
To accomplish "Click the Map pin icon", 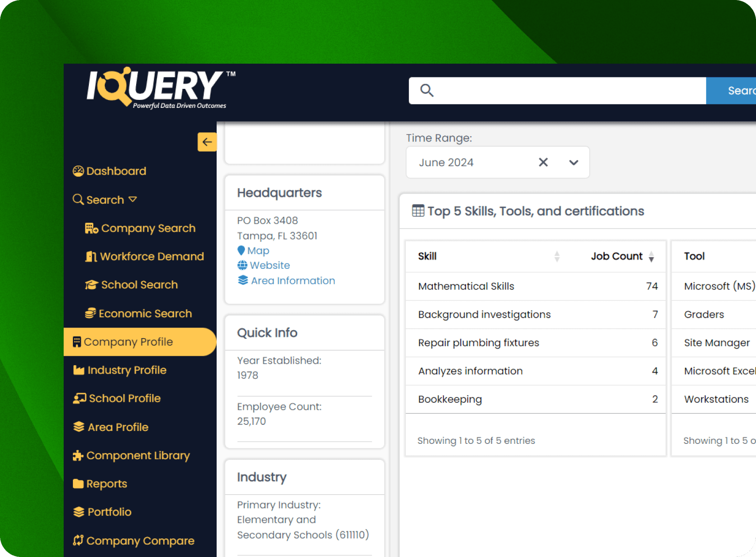I will click(x=241, y=251).
